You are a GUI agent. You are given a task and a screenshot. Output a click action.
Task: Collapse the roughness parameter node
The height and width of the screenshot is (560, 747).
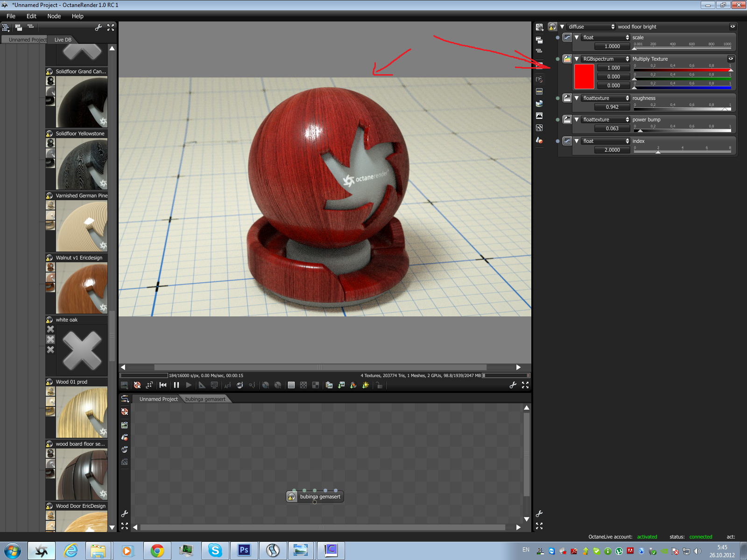(x=577, y=98)
